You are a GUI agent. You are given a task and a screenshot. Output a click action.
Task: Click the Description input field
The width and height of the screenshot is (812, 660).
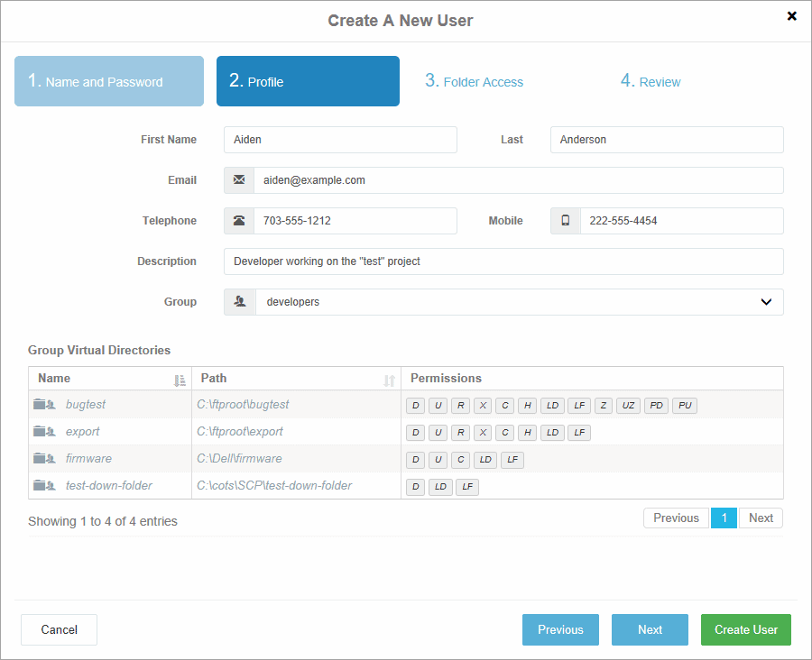click(503, 261)
